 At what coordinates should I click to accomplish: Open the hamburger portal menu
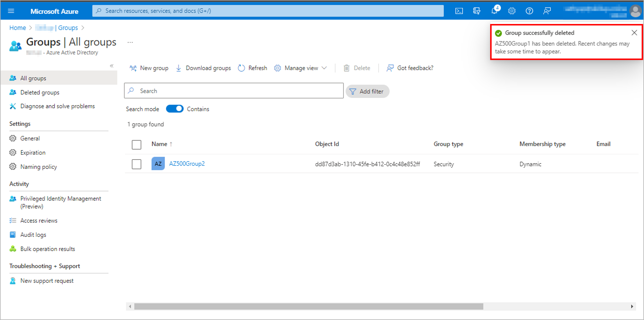coord(11,11)
